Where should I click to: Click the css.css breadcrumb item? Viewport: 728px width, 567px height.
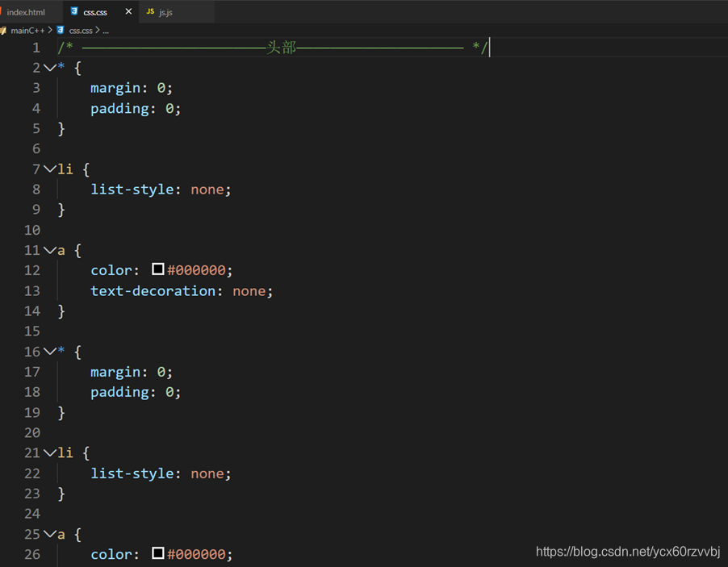pyautogui.click(x=81, y=30)
